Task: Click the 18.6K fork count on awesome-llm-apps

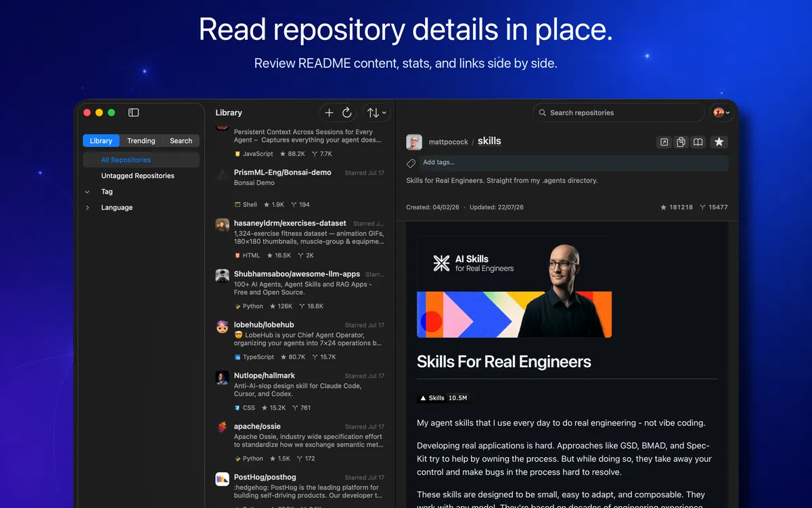Action: click(x=311, y=306)
